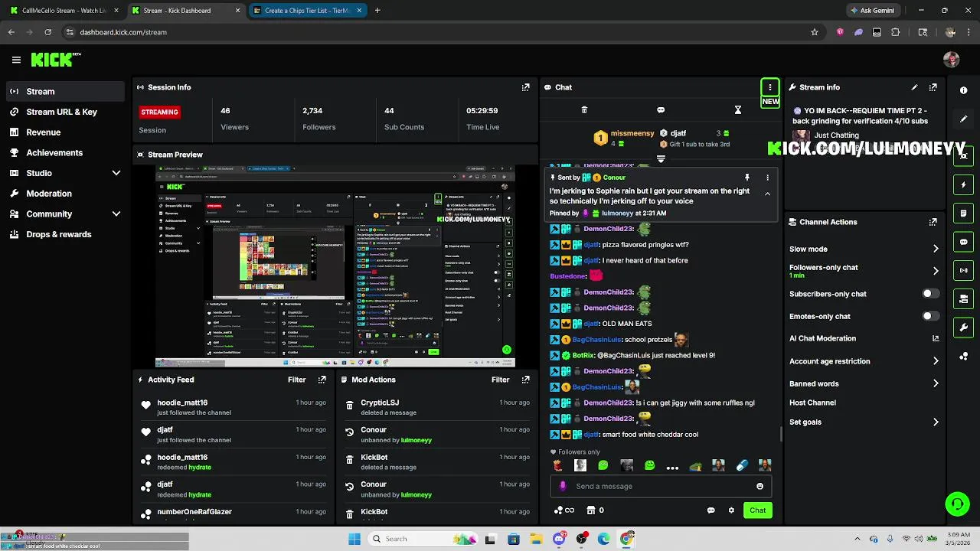The height and width of the screenshot is (551, 980).
Task: Click the Stream Preview thumbnail
Action: click(x=335, y=266)
